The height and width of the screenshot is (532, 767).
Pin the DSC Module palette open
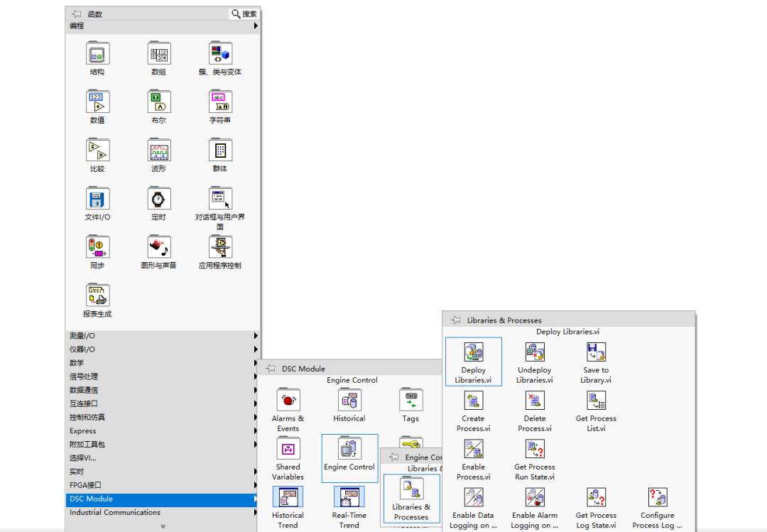pos(270,369)
